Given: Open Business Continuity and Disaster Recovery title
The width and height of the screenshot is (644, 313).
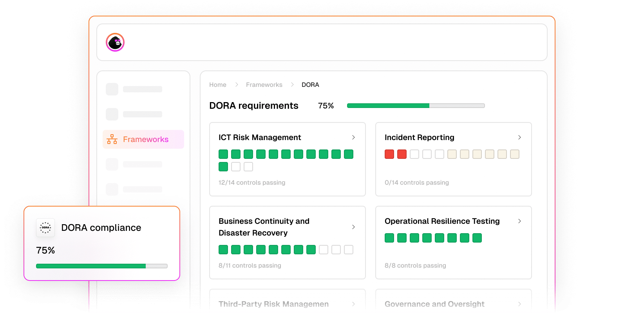Looking at the screenshot, I should click(264, 227).
